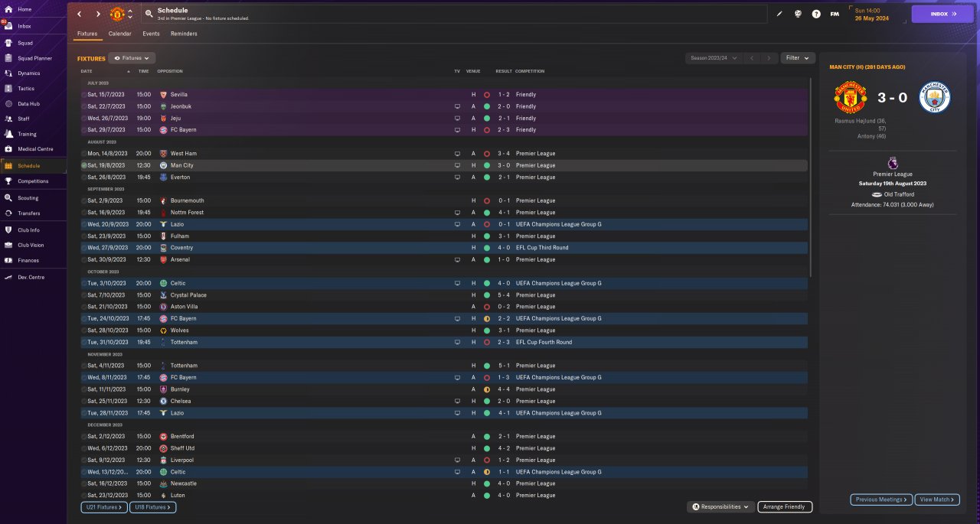
Task: Click Premier League logo in match panel
Action: click(892, 163)
